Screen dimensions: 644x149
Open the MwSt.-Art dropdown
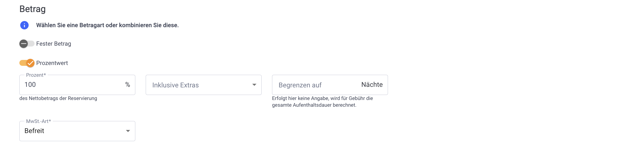click(x=77, y=131)
